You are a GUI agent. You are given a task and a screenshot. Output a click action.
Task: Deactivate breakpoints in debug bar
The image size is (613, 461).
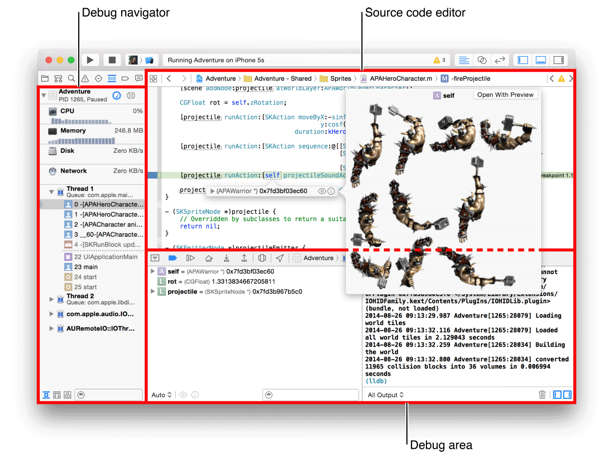(x=172, y=258)
